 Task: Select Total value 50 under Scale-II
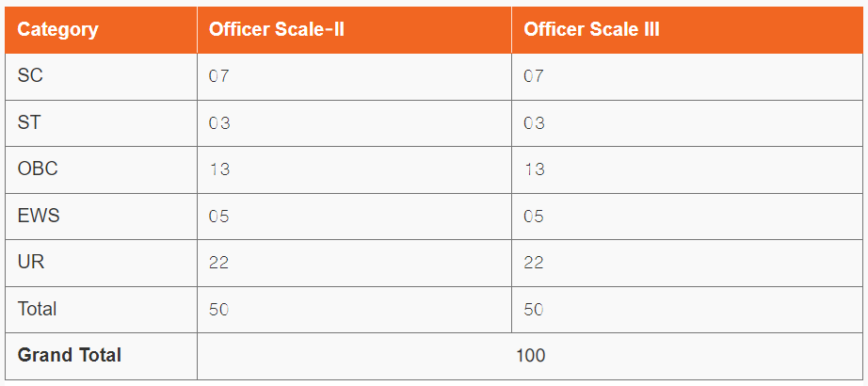[x=354, y=309]
